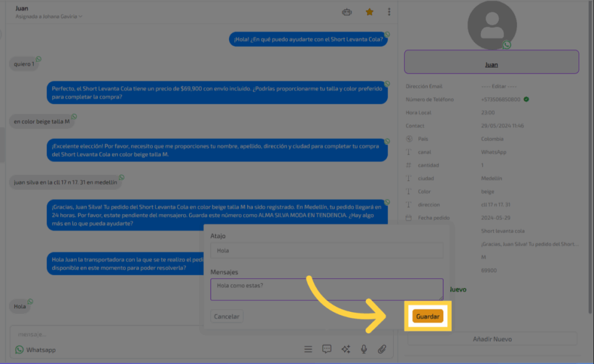Open the hamburger list icon in message toolbar
The height and width of the screenshot is (364, 594).
click(309, 349)
